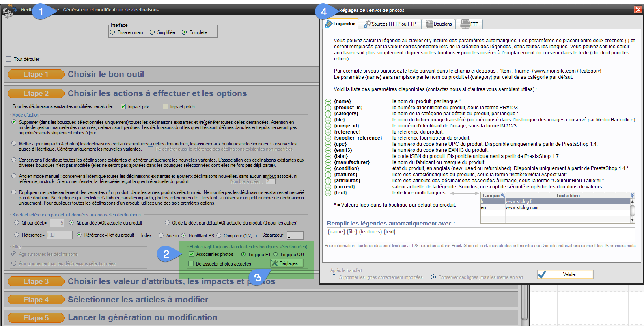Insert the {category} parameter with its plus icon

click(x=328, y=114)
